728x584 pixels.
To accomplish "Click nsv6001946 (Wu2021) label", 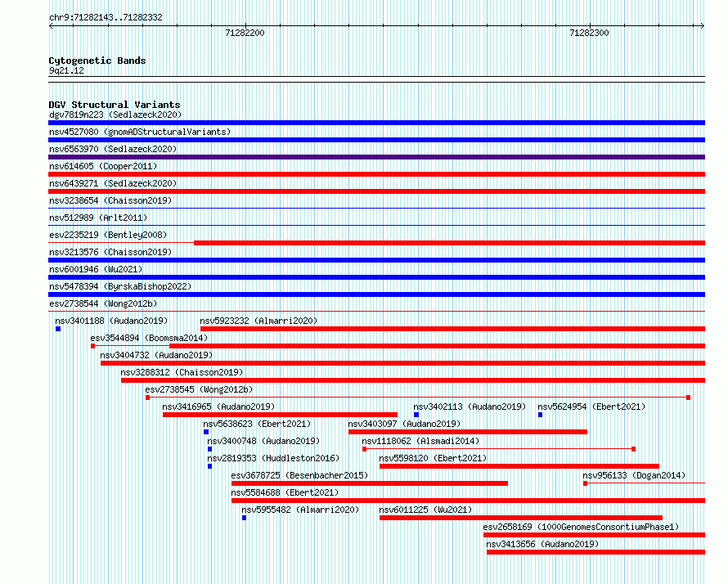I will [96, 269].
